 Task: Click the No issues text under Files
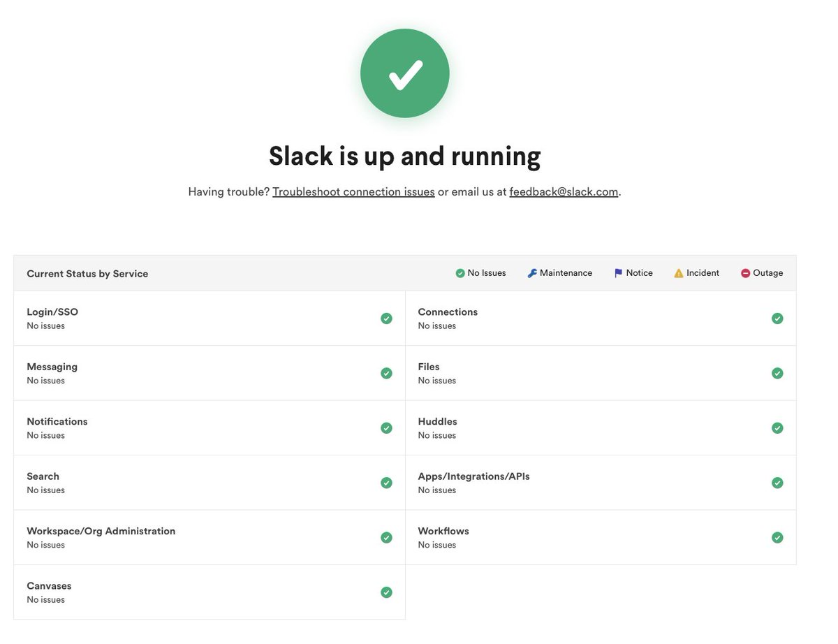[x=437, y=381]
